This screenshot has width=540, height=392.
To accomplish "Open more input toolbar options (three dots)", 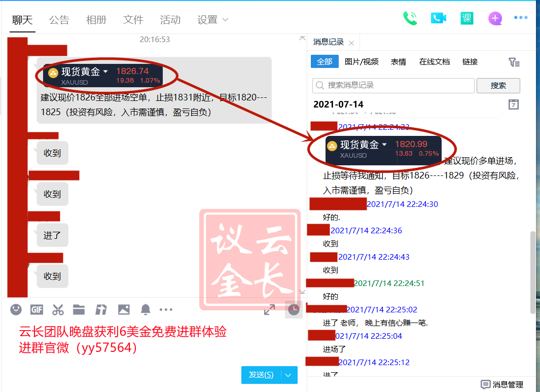I will pyautogui.click(x=166, y=310).
